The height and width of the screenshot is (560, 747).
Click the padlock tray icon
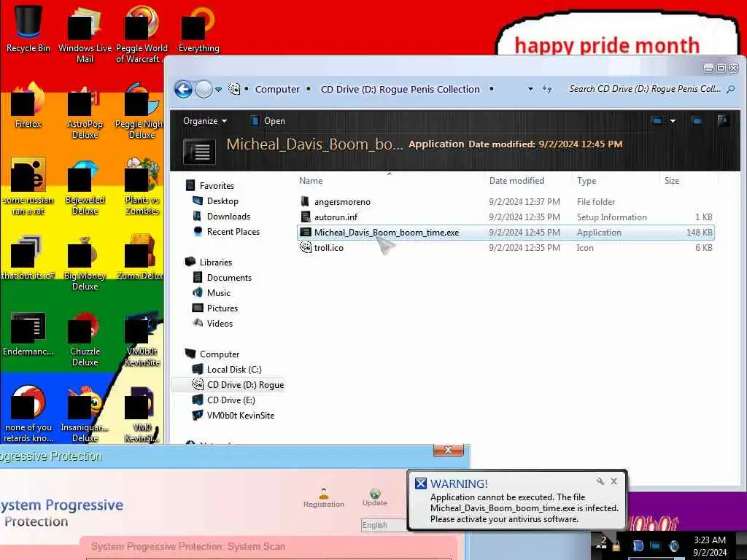point(616,545)
